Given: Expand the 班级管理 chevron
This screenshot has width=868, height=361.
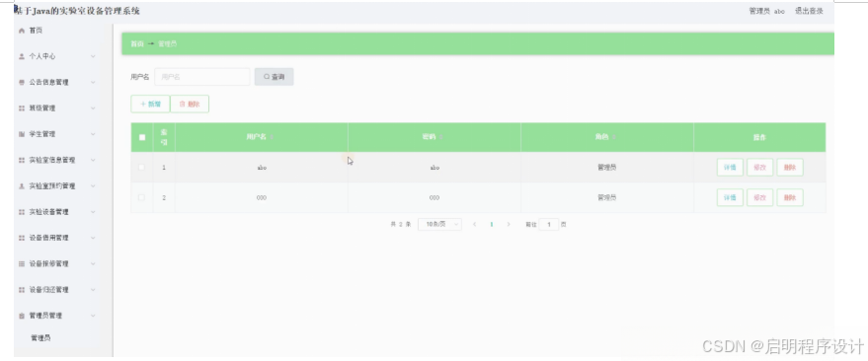Looking at the screenshot, I should click(93, 108).
